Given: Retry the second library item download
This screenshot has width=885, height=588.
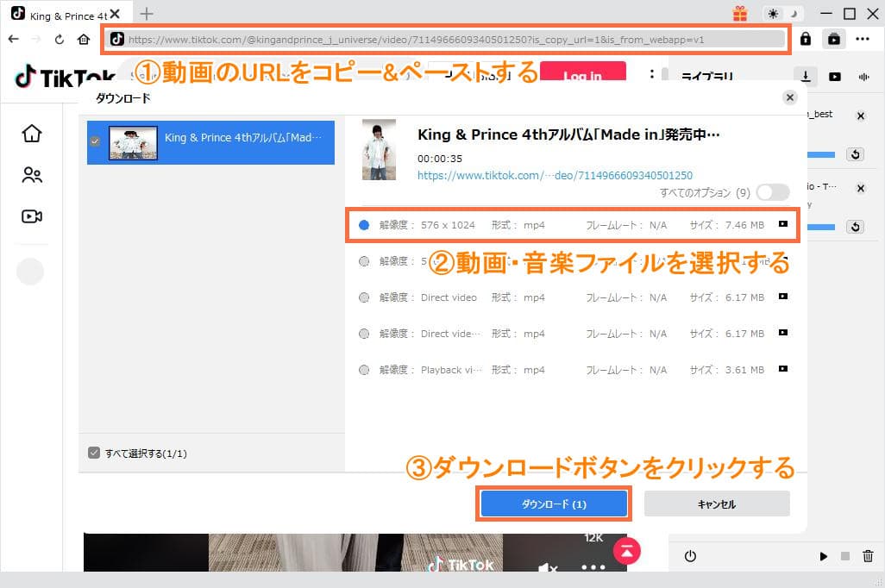Looking at the screenshot, I should tap(855, 227).
